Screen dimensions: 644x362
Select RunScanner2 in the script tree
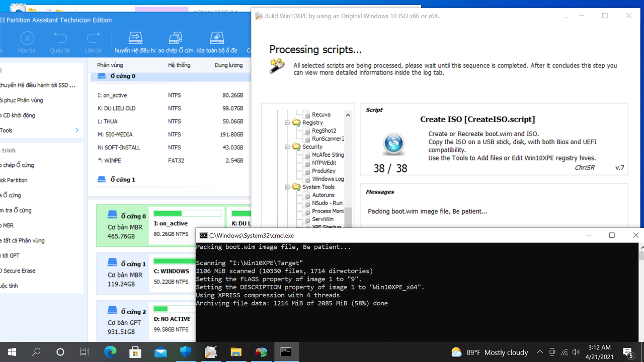[x=328, y=139]
